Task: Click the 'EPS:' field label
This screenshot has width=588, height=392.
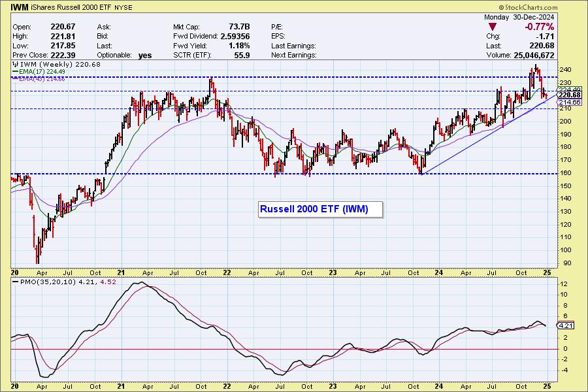Action: coord(278,37)
